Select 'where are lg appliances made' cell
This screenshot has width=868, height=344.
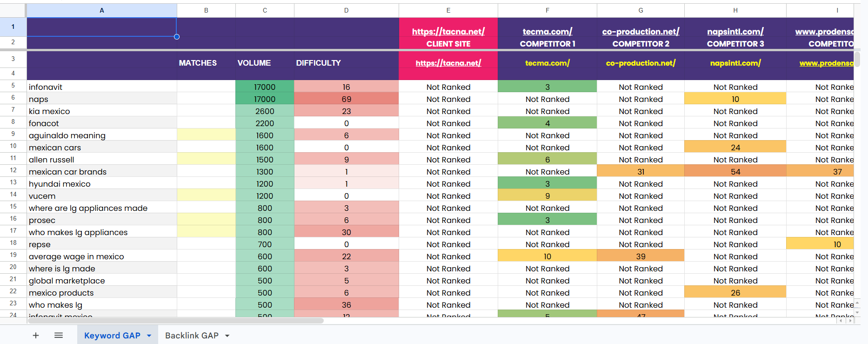(102, 208)
